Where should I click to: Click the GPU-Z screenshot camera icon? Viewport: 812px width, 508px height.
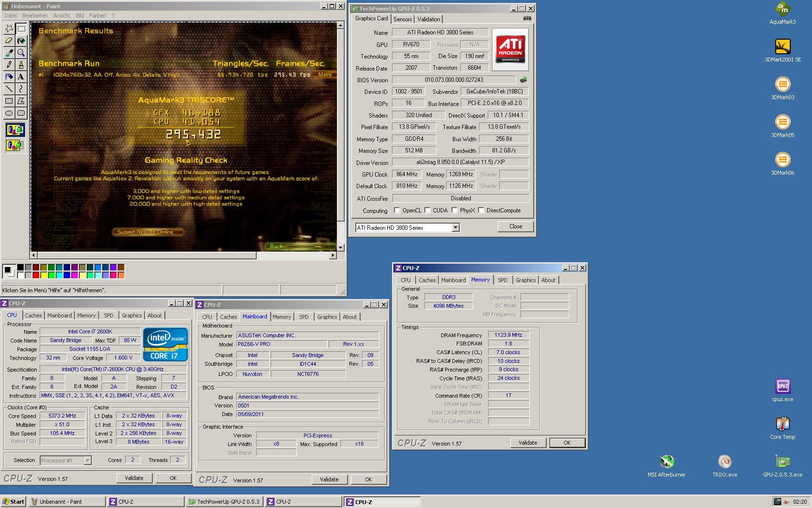pos(527,18)
